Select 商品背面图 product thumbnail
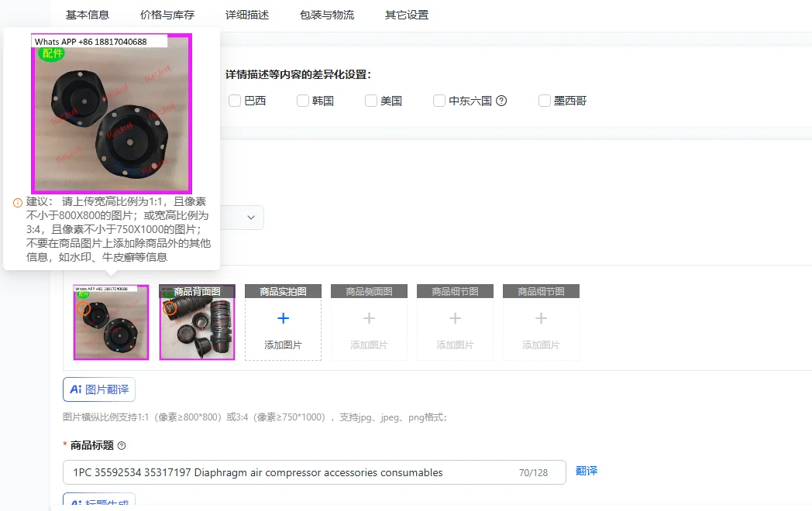Screen dimensions: 812x511 pyautogui.click(x=197, y=322)
